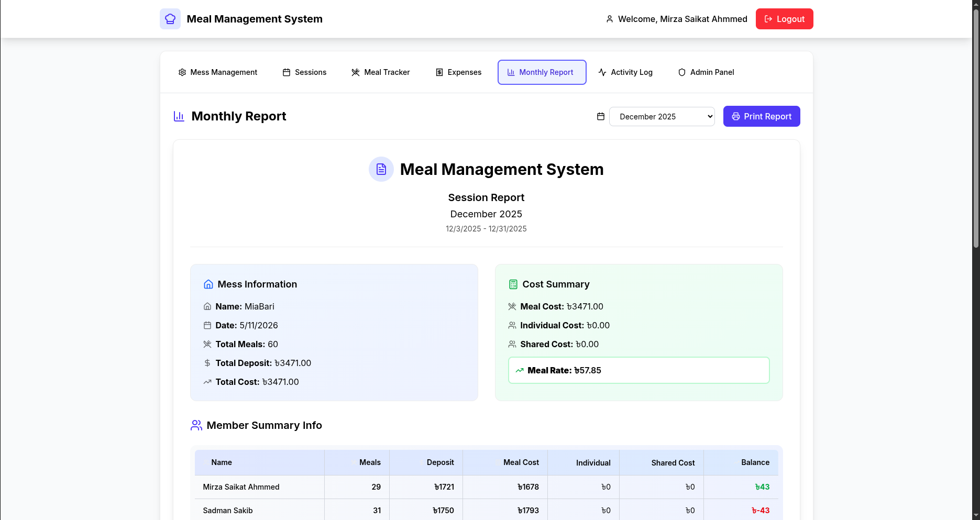Click the house icon next to Mess Information
The image size is (980, 520).
[x=208, y=284]
